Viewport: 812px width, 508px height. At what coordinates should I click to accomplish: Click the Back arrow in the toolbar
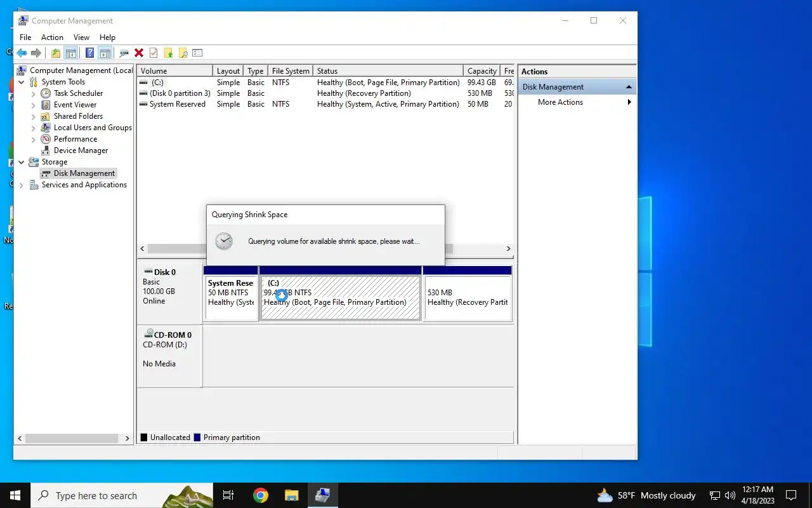(22, 53)
